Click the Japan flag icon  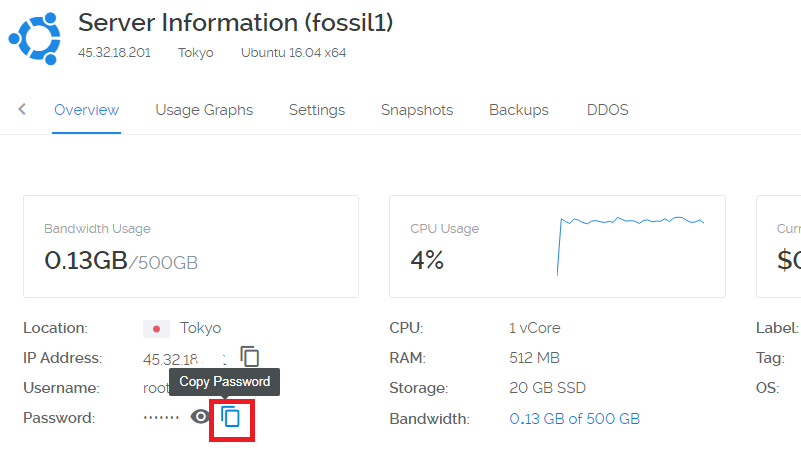click(156, 328)
